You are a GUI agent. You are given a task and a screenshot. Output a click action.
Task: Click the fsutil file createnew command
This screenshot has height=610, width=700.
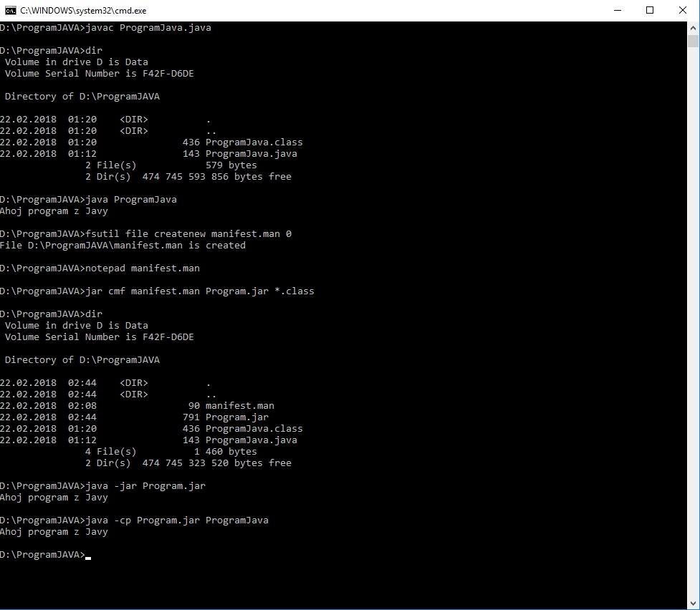pos(188,234)
